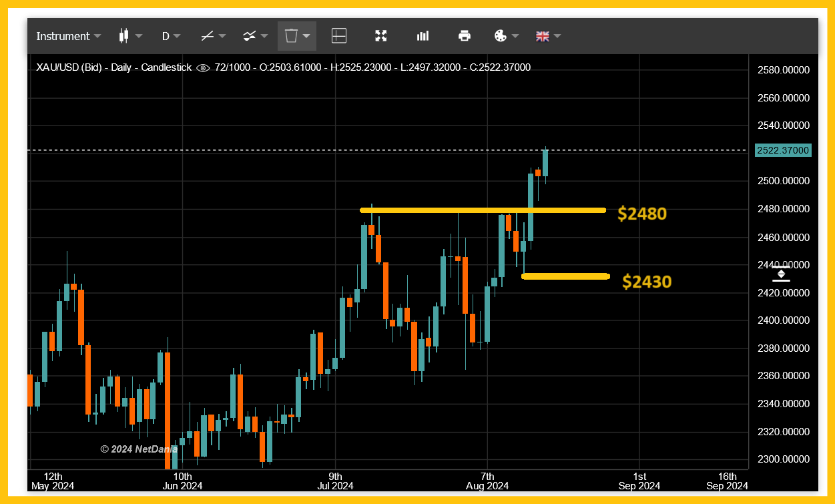Image resolution: width=835 pixels, height=504 pixels.
Task: Expand the indicators dropdown arrow
Action: pos(264,36)
